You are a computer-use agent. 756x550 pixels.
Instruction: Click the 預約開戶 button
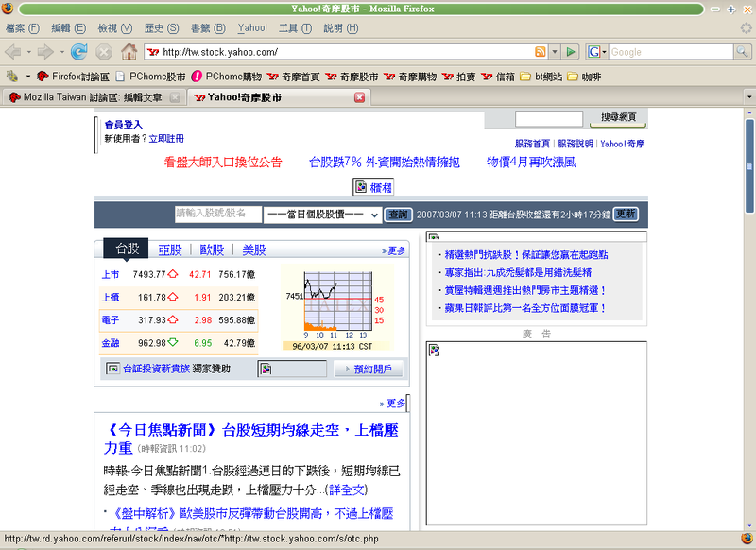(369, 369)
